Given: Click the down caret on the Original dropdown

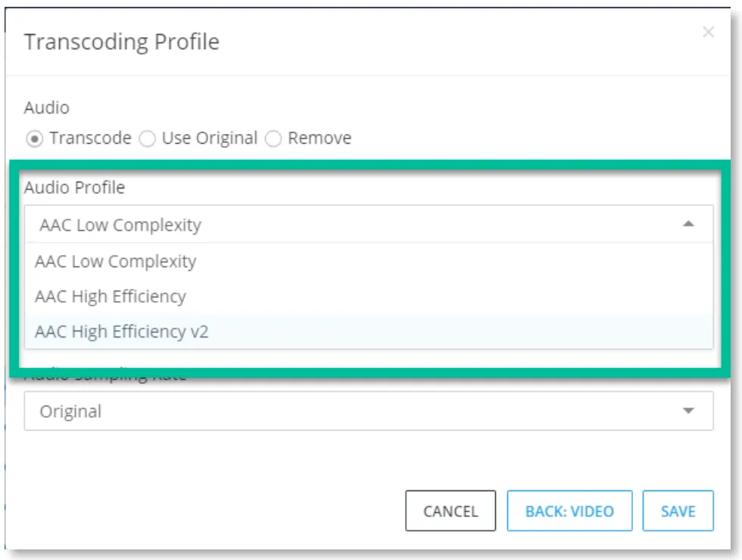Looking at the screenshot, I should pyautogui.click(x=688, y=410).
